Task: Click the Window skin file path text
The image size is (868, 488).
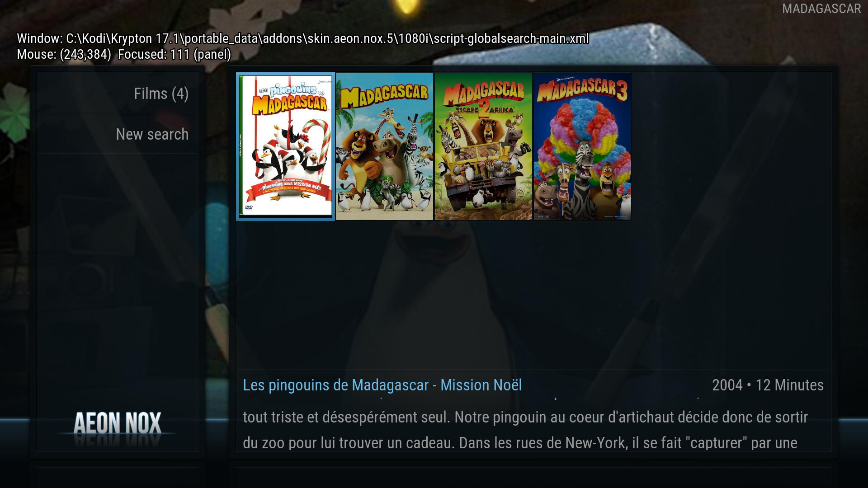Action: (303, 38)
